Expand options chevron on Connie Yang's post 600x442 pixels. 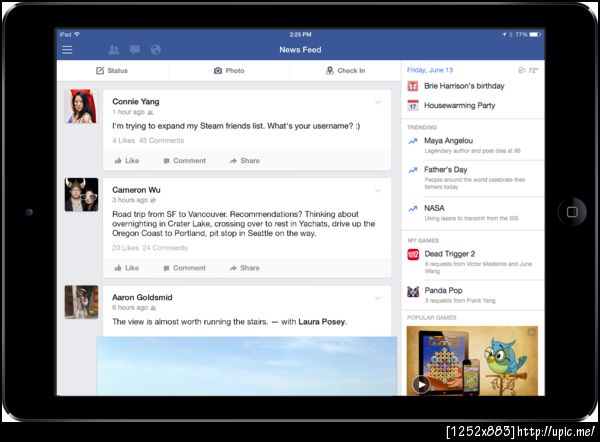(378, 102)
